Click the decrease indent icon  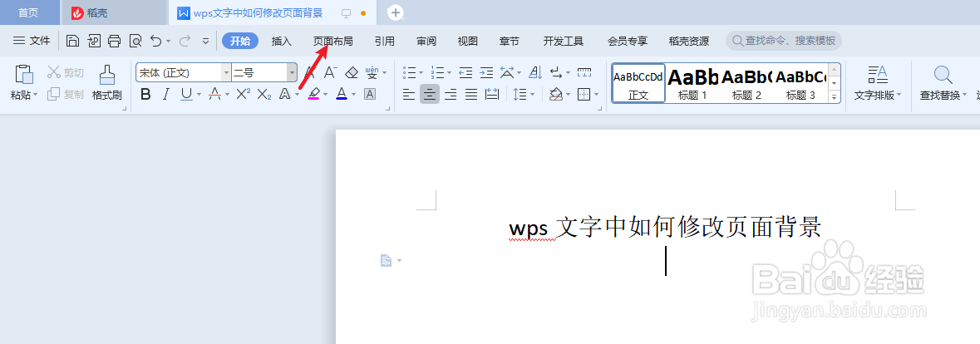pyautogui.click(x=465, y=72)
